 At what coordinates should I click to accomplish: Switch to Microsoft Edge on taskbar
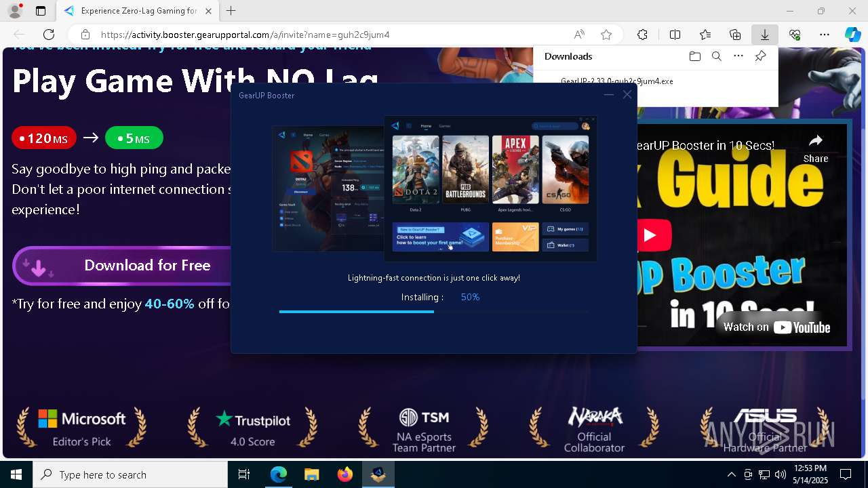(x=279, y=474)
